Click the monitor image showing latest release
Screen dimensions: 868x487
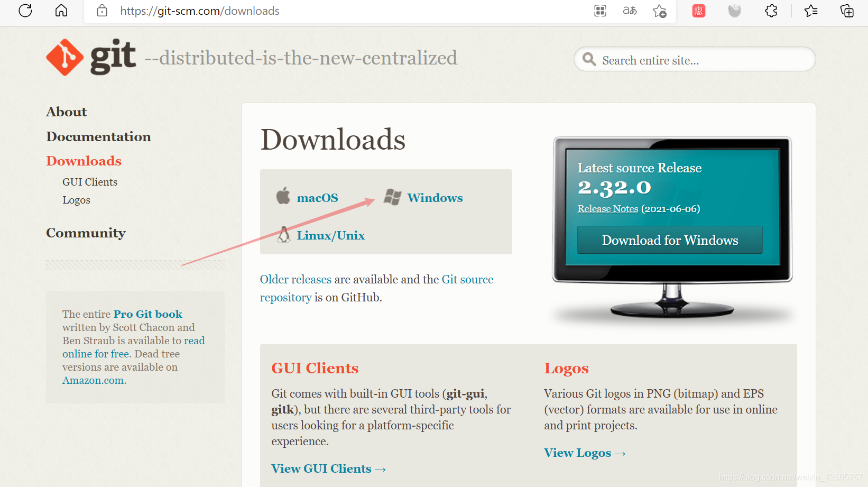coord(672,228)
